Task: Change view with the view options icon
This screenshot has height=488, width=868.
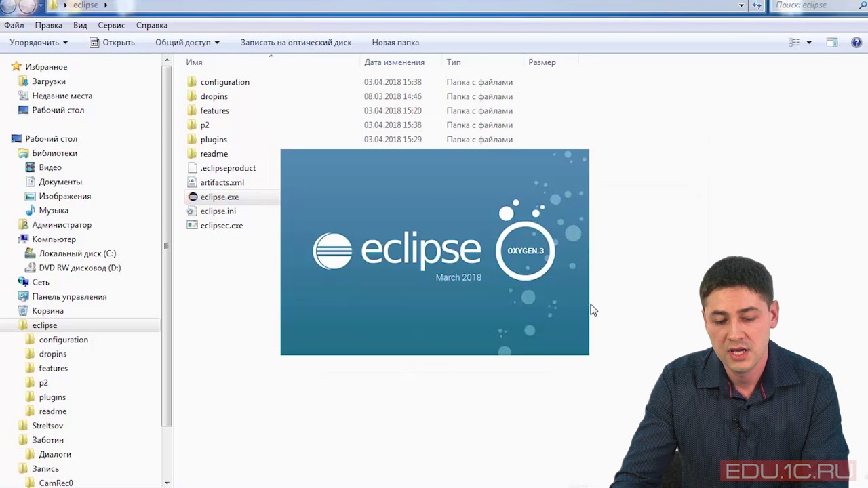Action: click(794, 42)
